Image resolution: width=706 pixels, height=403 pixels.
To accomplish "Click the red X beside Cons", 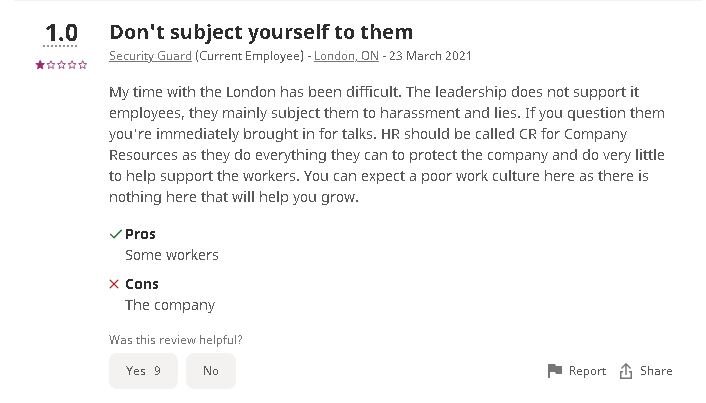I will pos(115,284).
